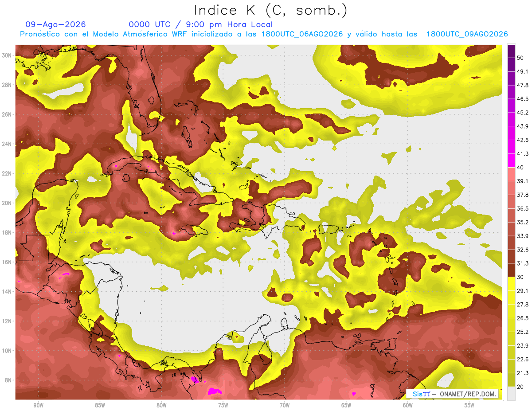
Task: Click latitude axis label '28N'
Action: tap(7, 85)
